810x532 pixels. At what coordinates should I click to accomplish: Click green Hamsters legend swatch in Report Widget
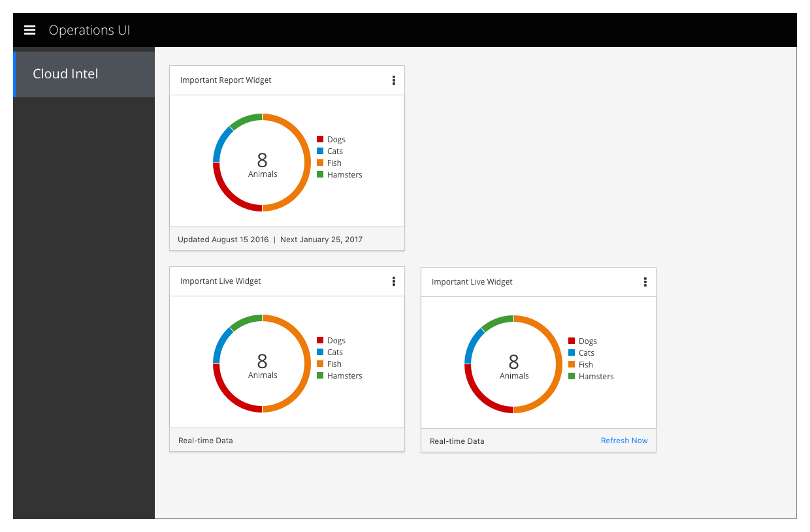tap(320, 174)
